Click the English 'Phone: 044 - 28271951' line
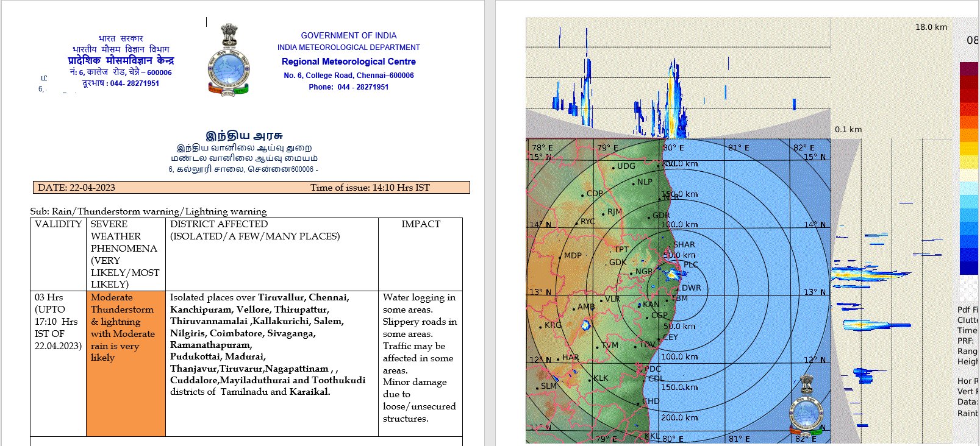The image size is (980, 446). [x=349, y=87]
